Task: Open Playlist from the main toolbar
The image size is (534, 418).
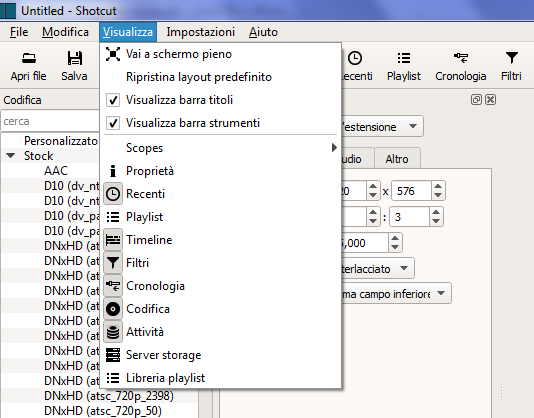Action: pos(404,66)
